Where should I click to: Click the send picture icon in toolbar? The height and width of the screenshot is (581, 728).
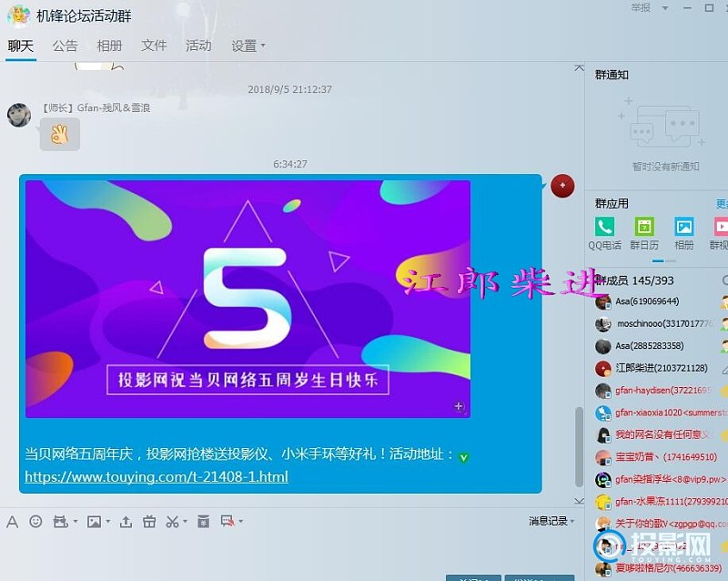click(x=93, y=522)
